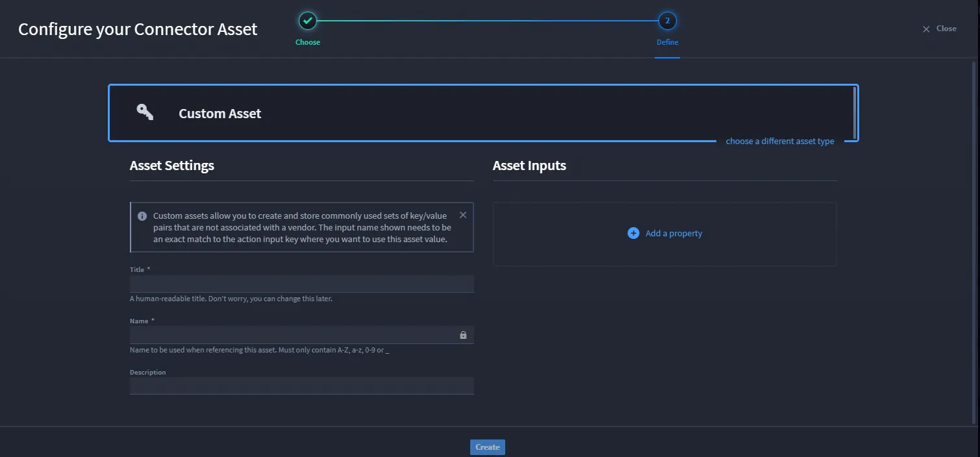This screenshot has width=980, height=457.
Task: Click the page vertical scrollbar
Action: coord(974,241)
